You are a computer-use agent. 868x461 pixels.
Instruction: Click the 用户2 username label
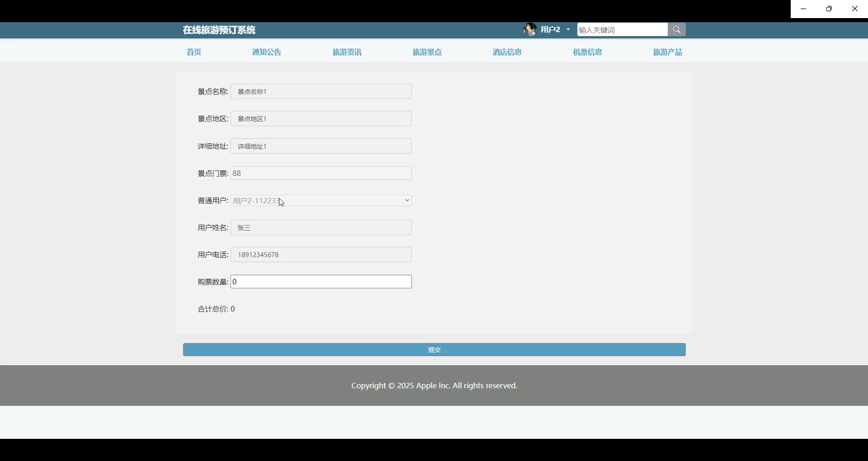click(551, 30)
